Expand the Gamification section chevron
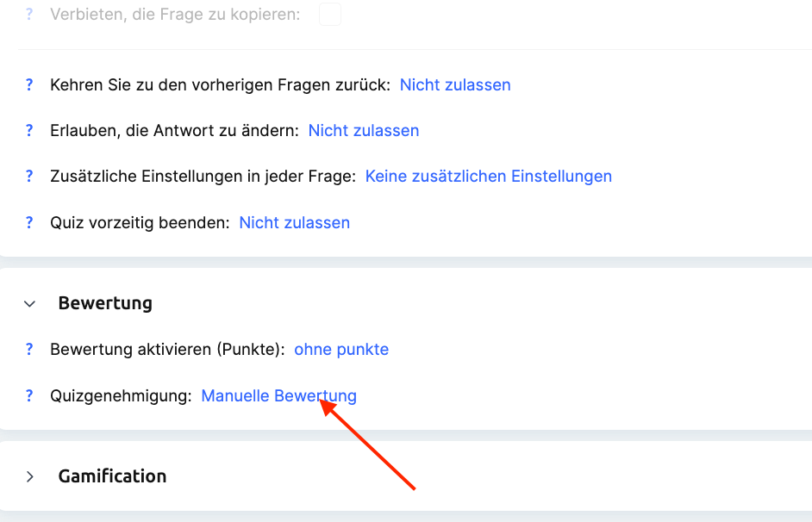Screen dimensions: 812x522 point(30,476)
